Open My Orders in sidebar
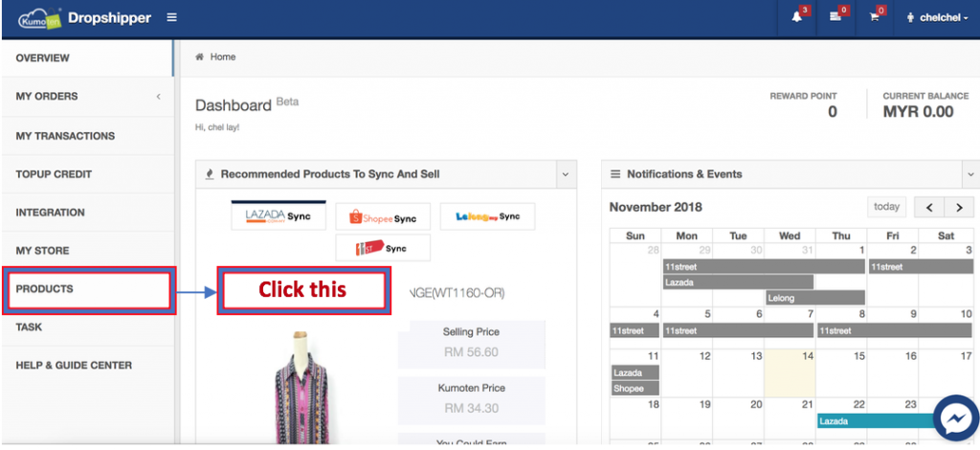This screenshot has height=450, width=980. [87, 97]
